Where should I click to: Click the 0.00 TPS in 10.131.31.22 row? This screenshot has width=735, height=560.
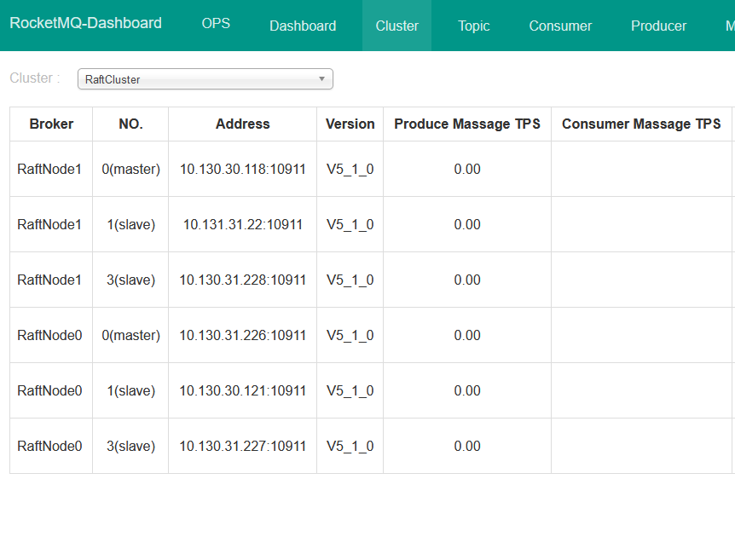pyautogui.click(x=467, y=224)
